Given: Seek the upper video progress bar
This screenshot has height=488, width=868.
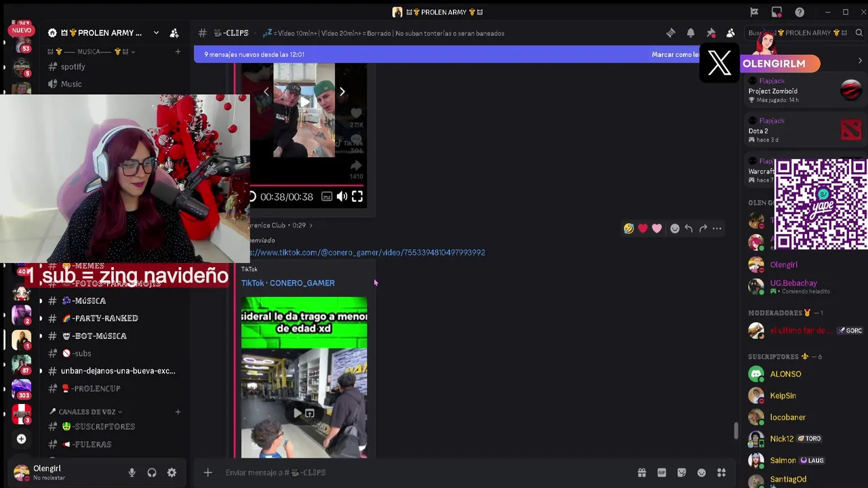Looking at the screenshot, I should click(307, 185).
